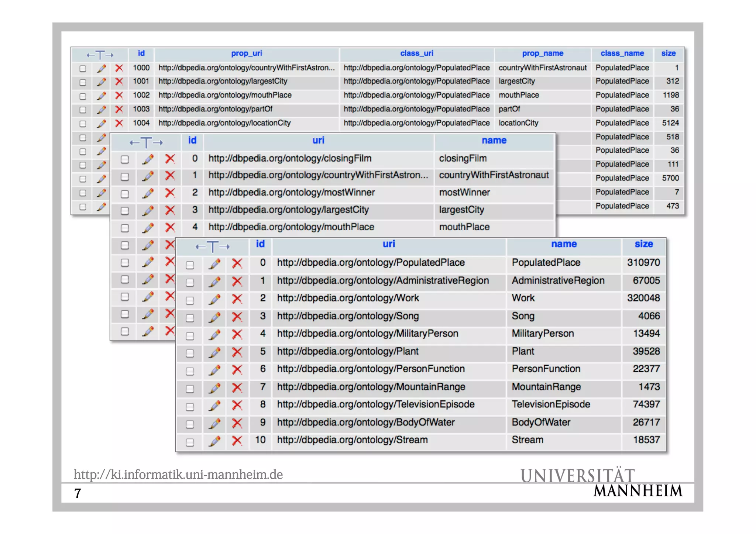Click full texts arrow toggle in class table
756x534 pixels.
213,246
